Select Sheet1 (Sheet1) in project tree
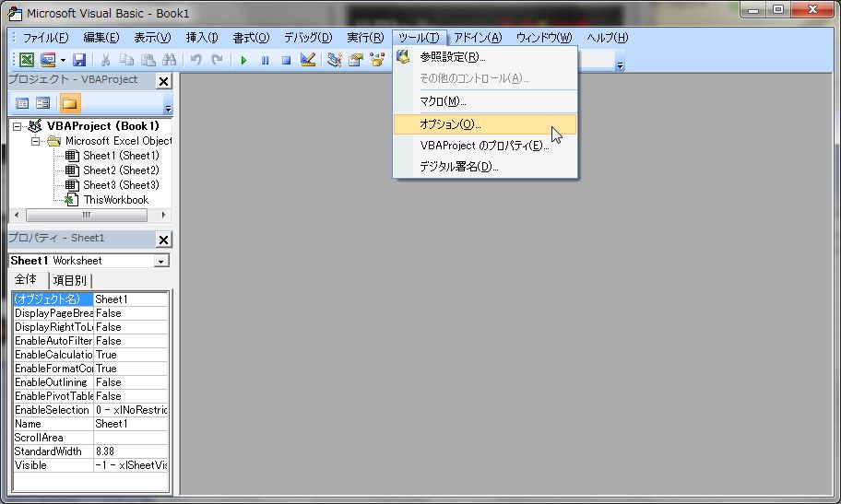The height and width of the screenshot is (504, 841). coord(121,156)
